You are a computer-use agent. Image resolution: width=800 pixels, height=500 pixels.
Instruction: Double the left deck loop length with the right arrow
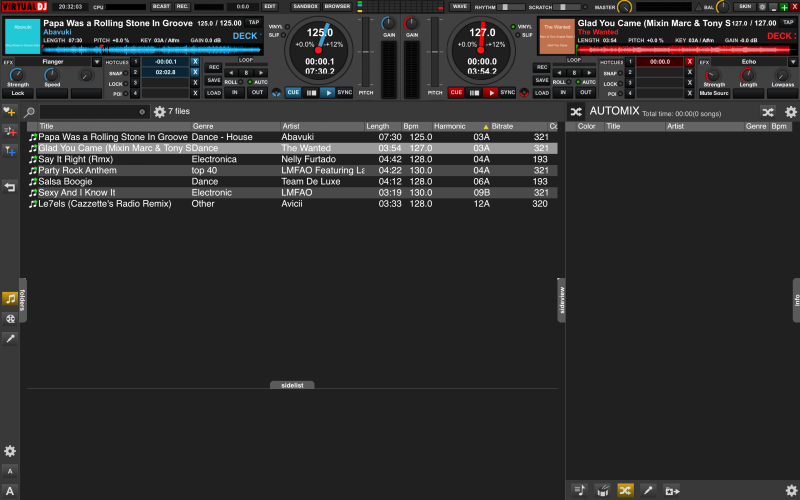pyautogui.click(x=261, y=72)
